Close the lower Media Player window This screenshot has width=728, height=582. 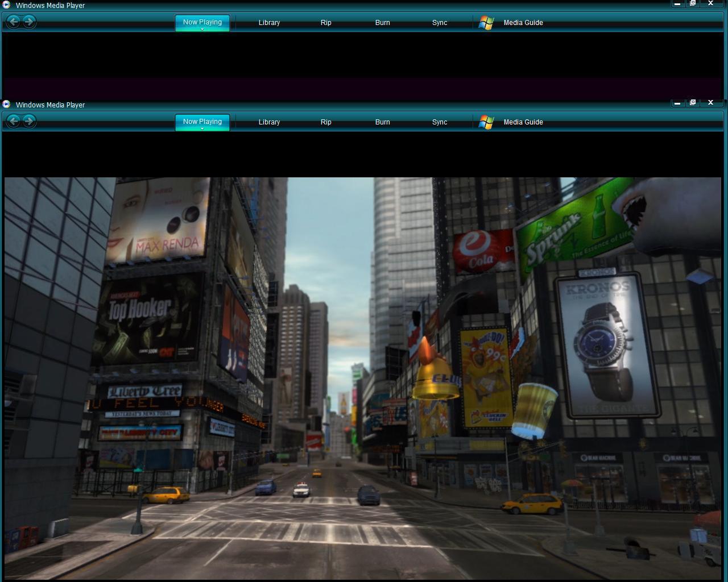(x=710, y=103)
